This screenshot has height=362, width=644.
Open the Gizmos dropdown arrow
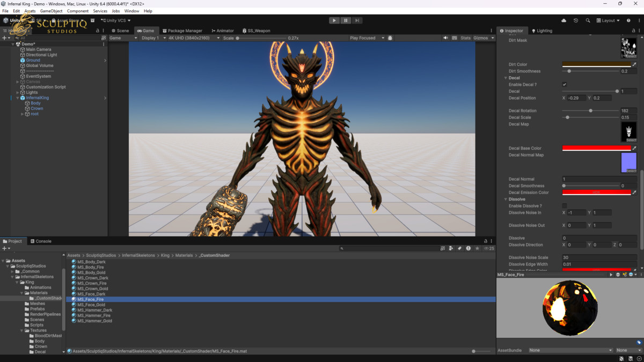[x=492, y=38]
